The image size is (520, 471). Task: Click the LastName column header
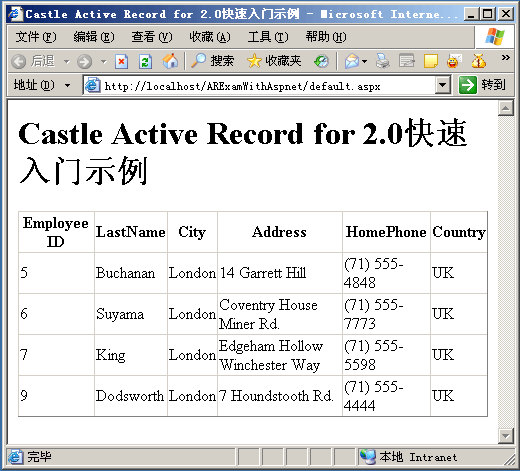coord(131,232)
